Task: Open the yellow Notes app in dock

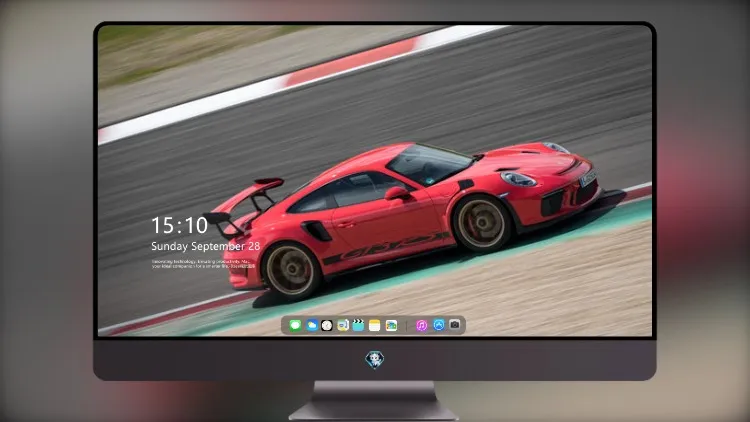Action: click(375, 326)
